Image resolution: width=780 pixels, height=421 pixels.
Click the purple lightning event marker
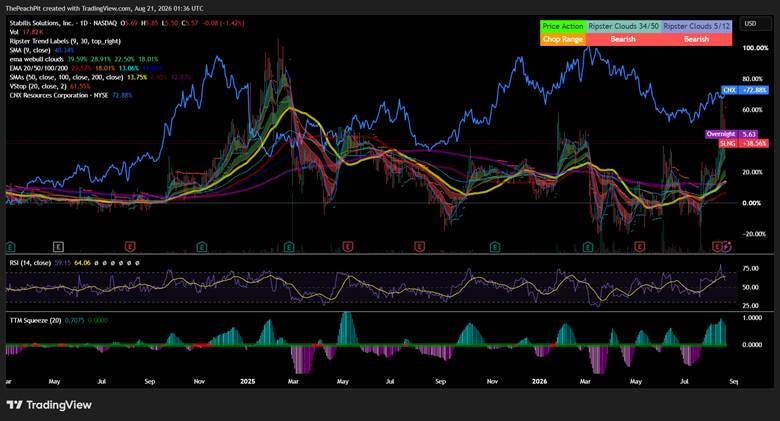(727, 246)
